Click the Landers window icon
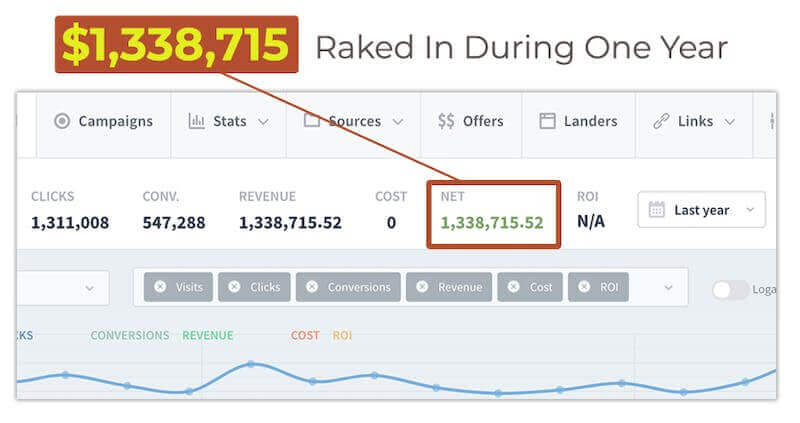Image resolution: width=800 pixels, height=423 pixels. point(547,121)
